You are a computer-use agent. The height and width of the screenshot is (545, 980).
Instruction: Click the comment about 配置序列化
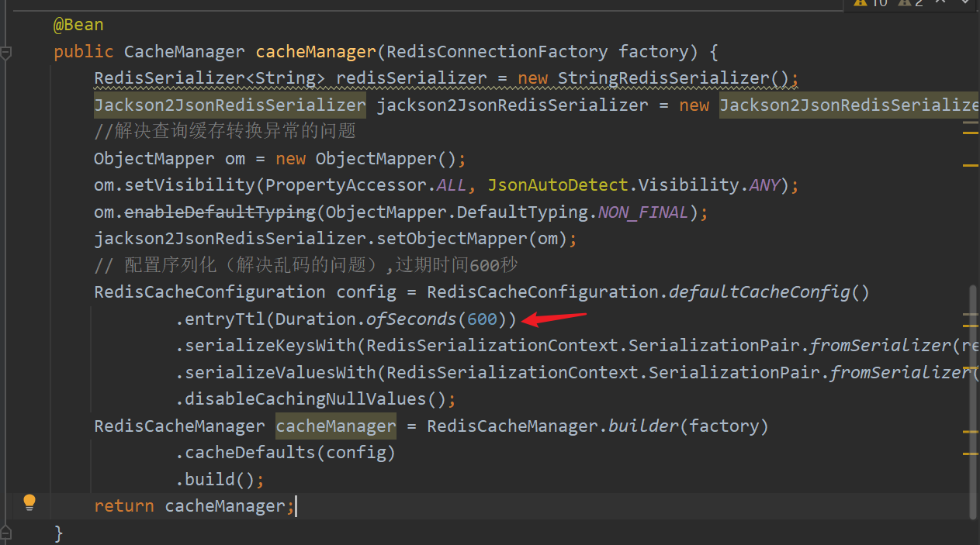point(306,265)
